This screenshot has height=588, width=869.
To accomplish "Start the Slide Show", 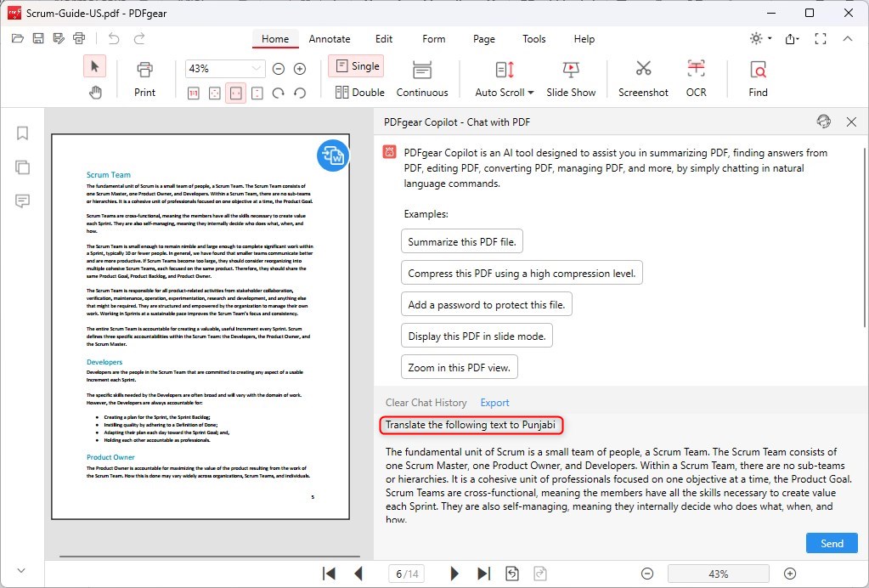I will coord(571,79).
